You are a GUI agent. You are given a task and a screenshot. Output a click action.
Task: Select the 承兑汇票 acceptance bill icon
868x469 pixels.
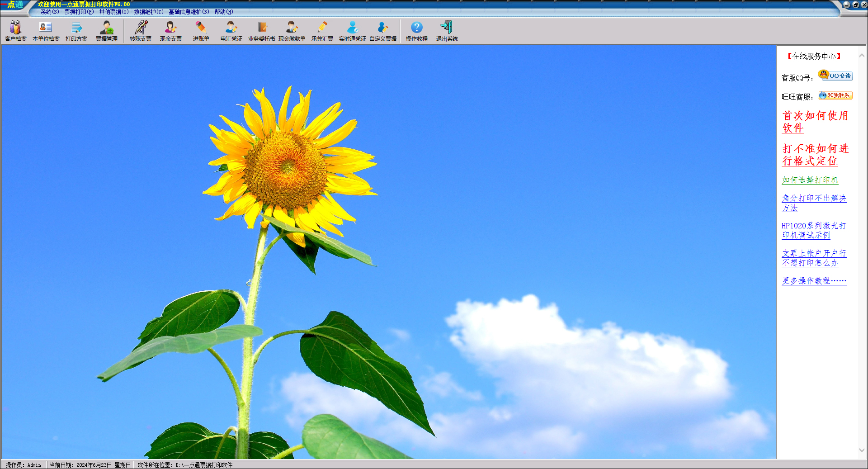point(322,31)
